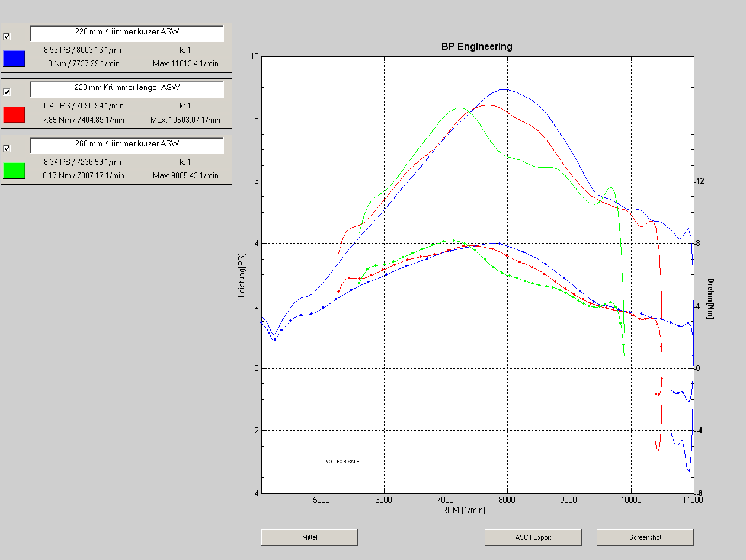The width and height of the screenshot is (746, 560).
Task: Edit the '220 mm Krümmer langer ASW' name field
Action: tap(127, 89)
